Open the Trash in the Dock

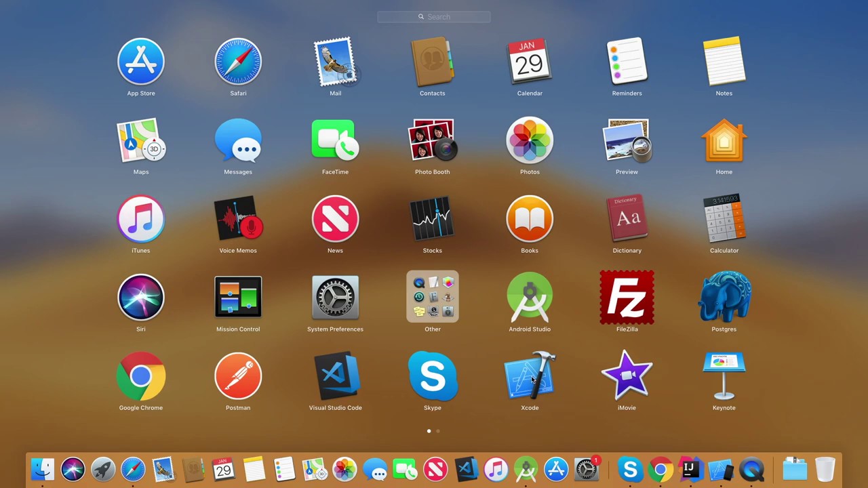tap(825, 469)
